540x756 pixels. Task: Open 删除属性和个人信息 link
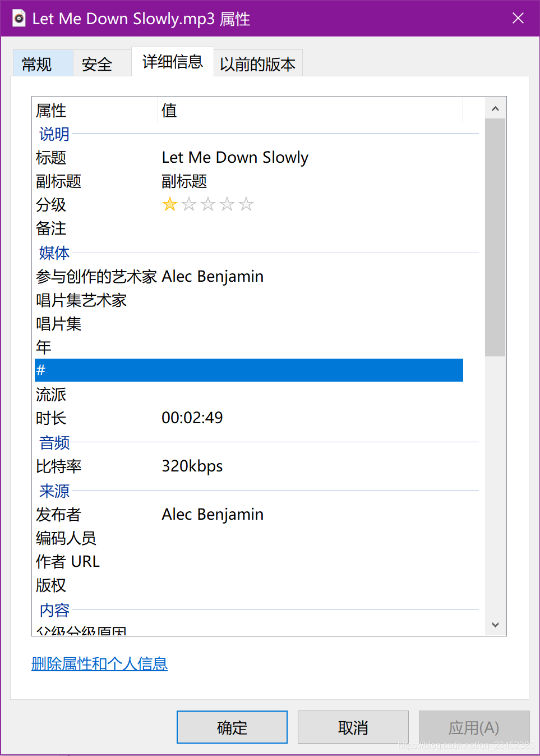[x=100, y=663]
